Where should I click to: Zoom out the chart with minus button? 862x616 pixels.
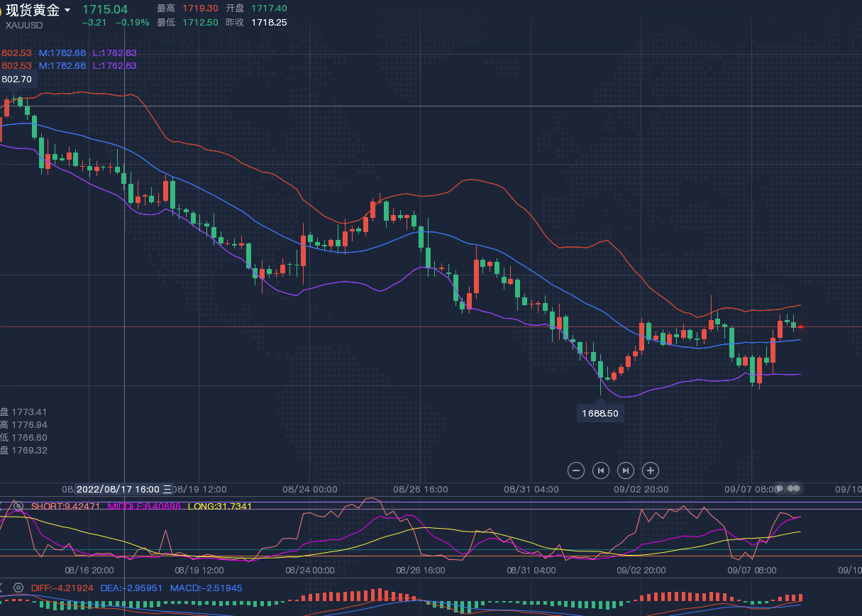[x=576, y=470]
